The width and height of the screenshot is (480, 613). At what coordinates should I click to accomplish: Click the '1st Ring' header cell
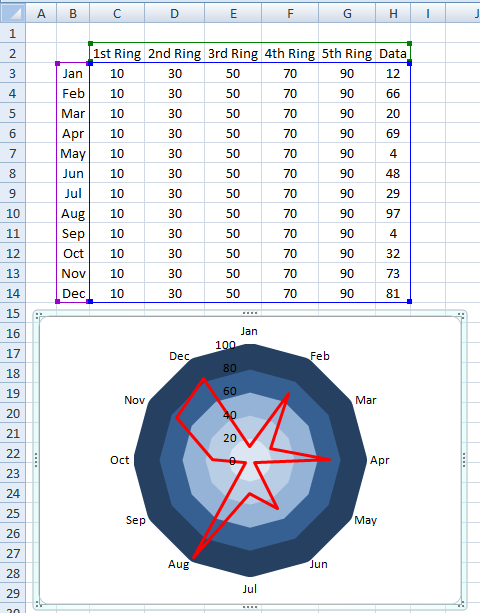[x=117, y=53]
